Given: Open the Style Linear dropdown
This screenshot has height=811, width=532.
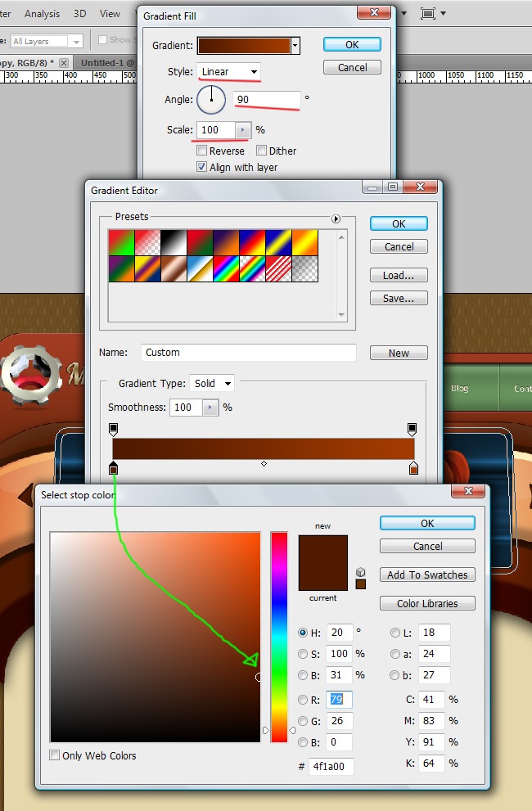Looking at the screenshot, I should point(228,71).
